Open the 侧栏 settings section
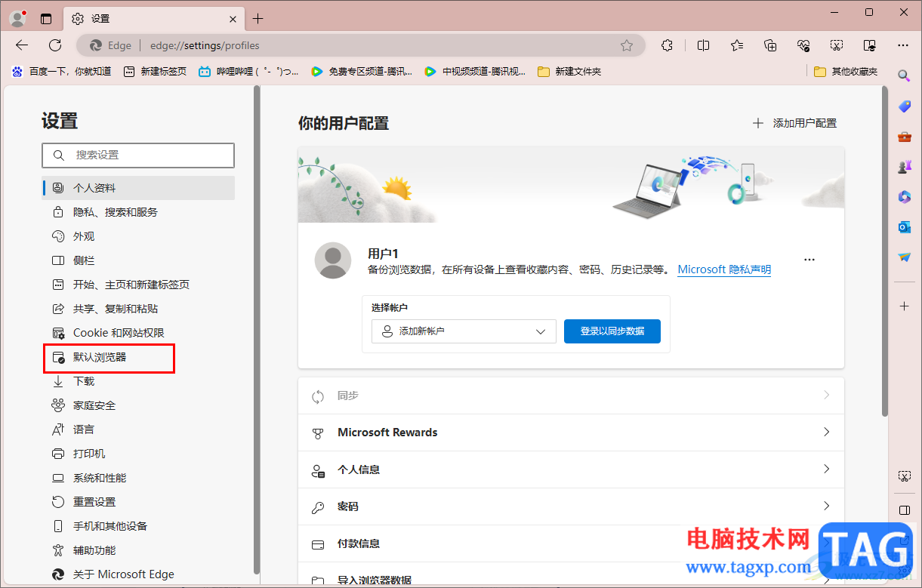 pyautogui.click(x=138, y=260)
